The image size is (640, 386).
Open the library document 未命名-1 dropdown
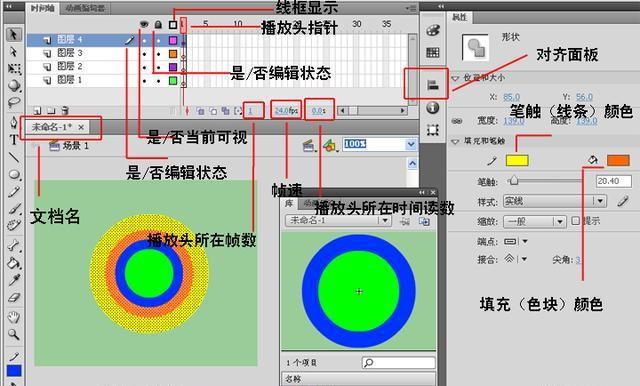(338, 220)
